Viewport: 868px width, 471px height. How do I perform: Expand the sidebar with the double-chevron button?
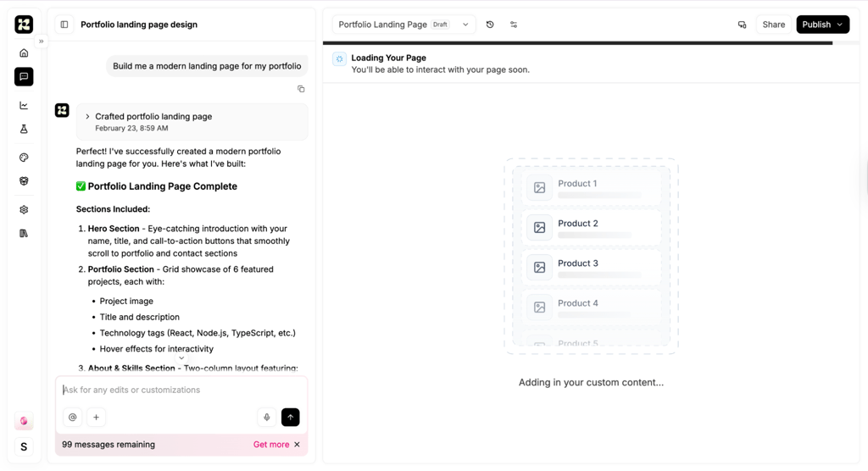coord(41,42)
